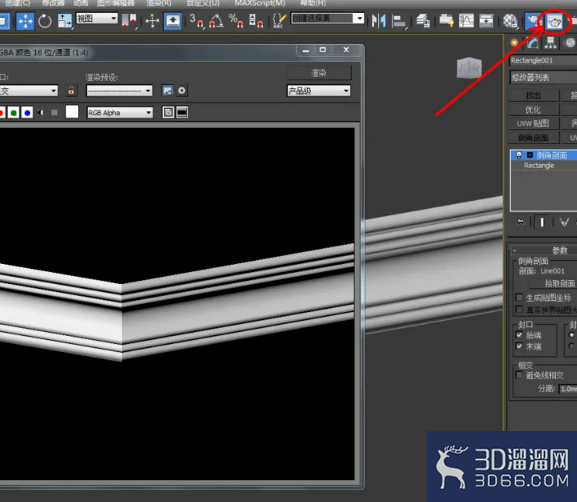The image size is (577, 502).
Task: Toggle the Graphite ribbon icon
Action: pos(446,21)
